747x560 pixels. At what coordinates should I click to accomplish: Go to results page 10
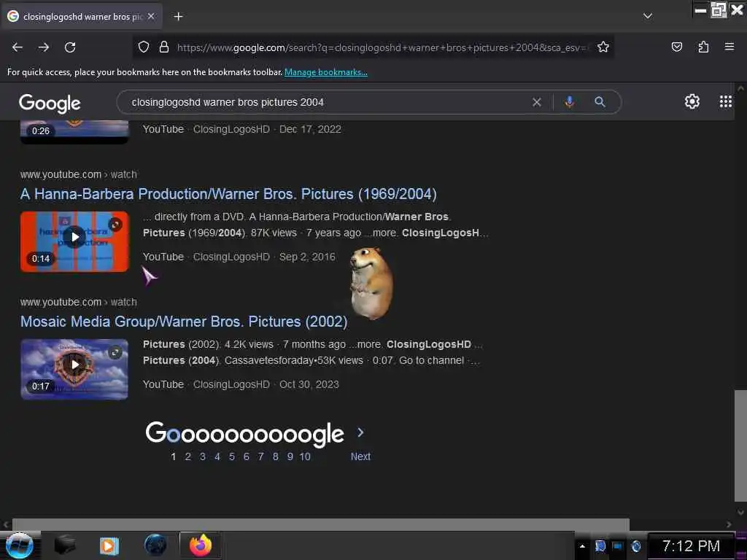coord(305,456)
